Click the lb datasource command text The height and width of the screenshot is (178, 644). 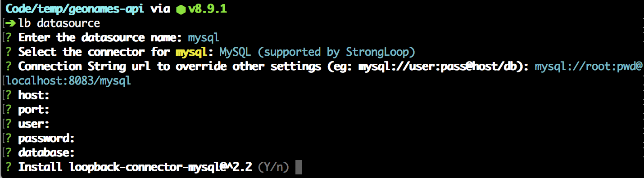[59, 23]
